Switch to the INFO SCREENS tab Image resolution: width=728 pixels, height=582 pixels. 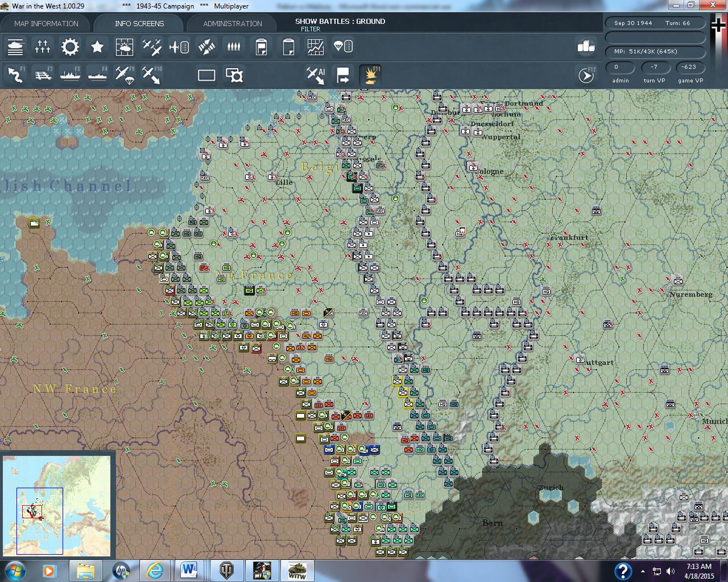[x=139, y=23]
